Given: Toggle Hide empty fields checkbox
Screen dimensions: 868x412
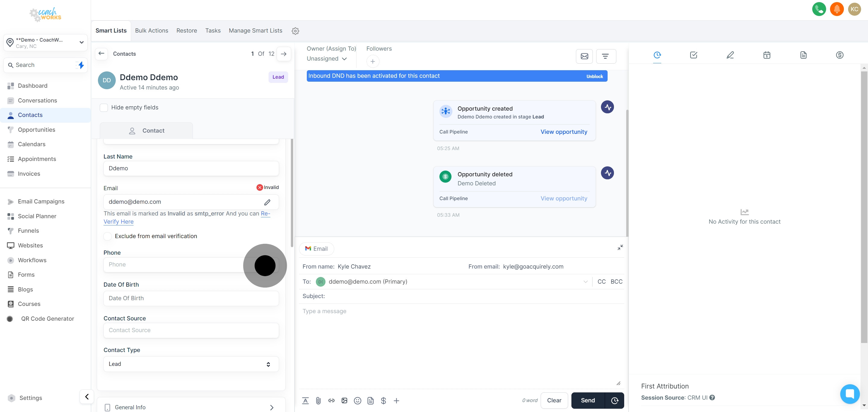Looking at the screenshot, I should click(104, 108).
